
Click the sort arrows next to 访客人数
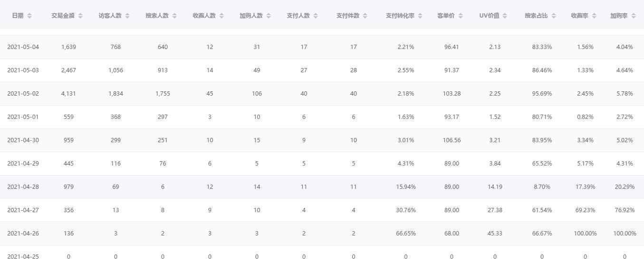pyautogui.click(x=127, y=16)
